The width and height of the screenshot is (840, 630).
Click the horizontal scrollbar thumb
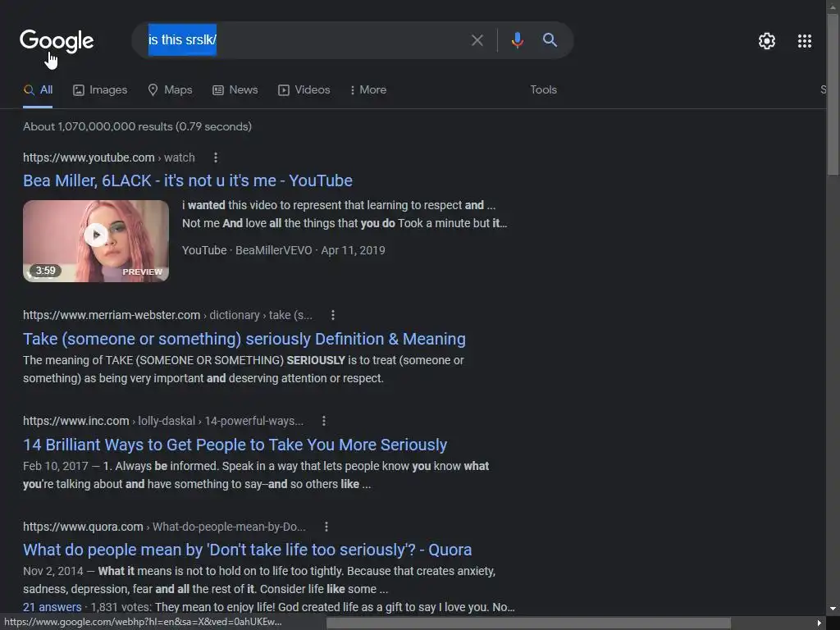click(528, 623)
